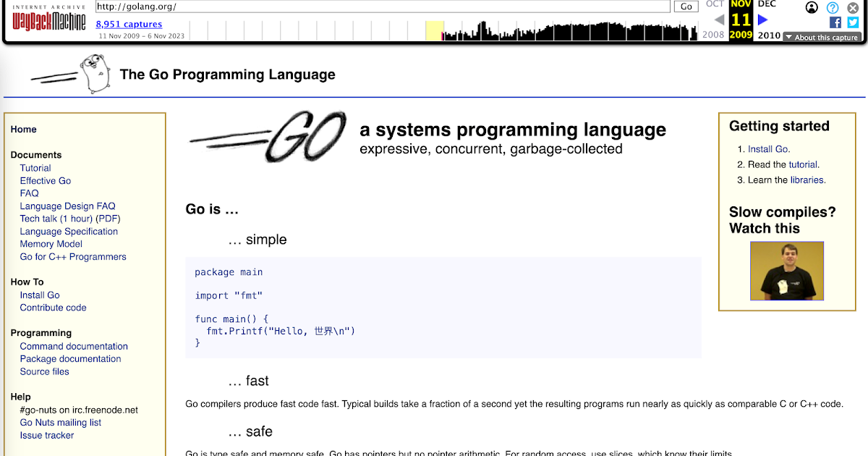
Task: Click the Wayback URL input field
Action: click(383, 7)
